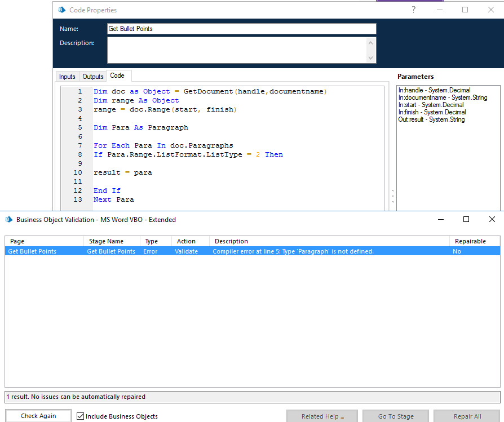504x422 pixels.
Task: Click inside the Name field showing Get Bullet Points
Action: click(241, 29)
